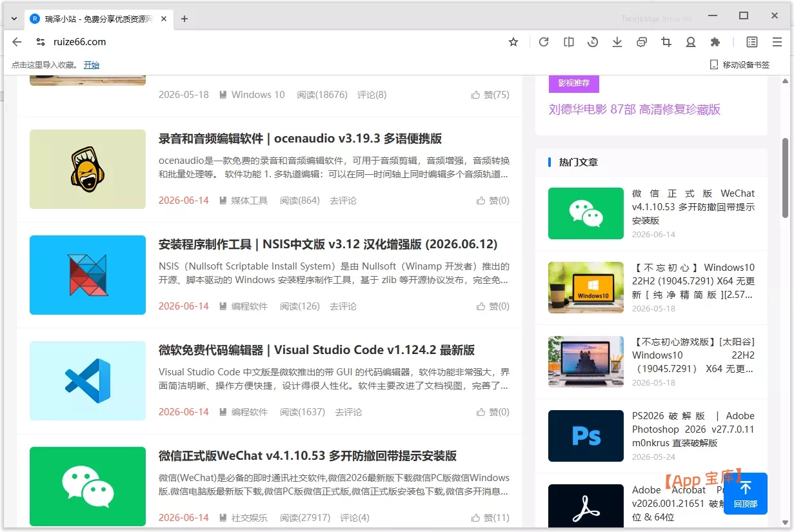Click the large green WeChat thumbnail
Image resolution: width=794 pixels, height=532 pixels.
click(88, 486)
